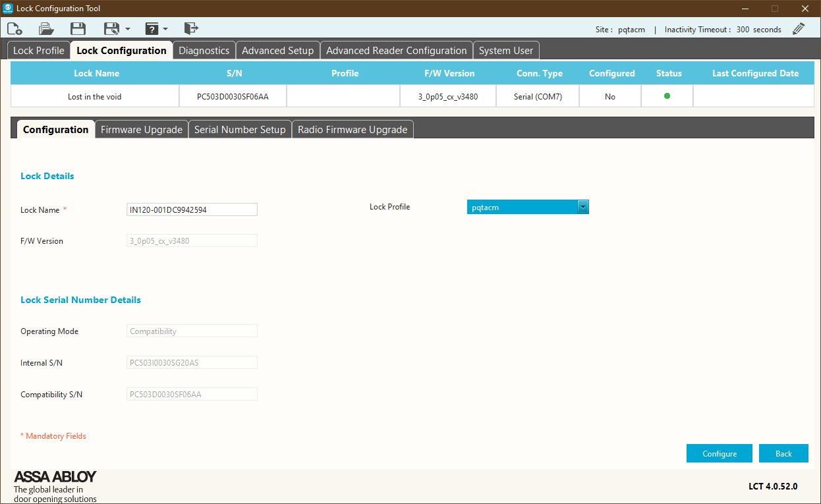Click the 'LCT 4.0.52.0' version text
The image size is (821, 504).
tap(773, 487)
